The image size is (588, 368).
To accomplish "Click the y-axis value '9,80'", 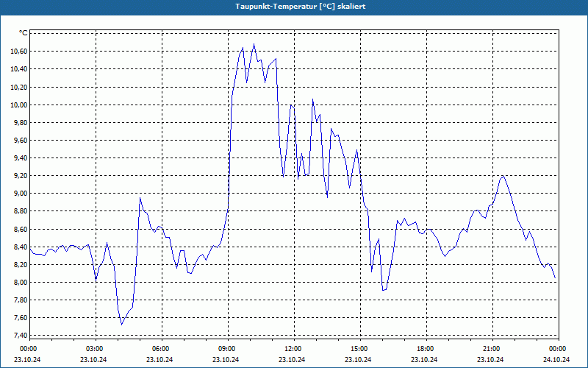I will coord(21,122).
